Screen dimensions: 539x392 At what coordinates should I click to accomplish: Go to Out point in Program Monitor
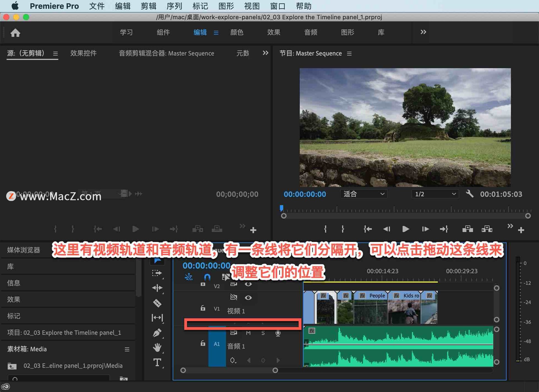[x=444, y=229]
